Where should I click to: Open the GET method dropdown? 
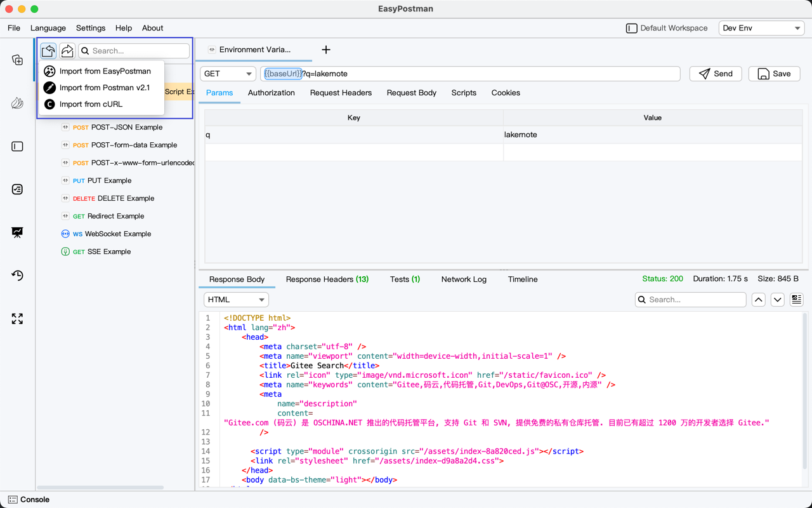pos(228,74)
